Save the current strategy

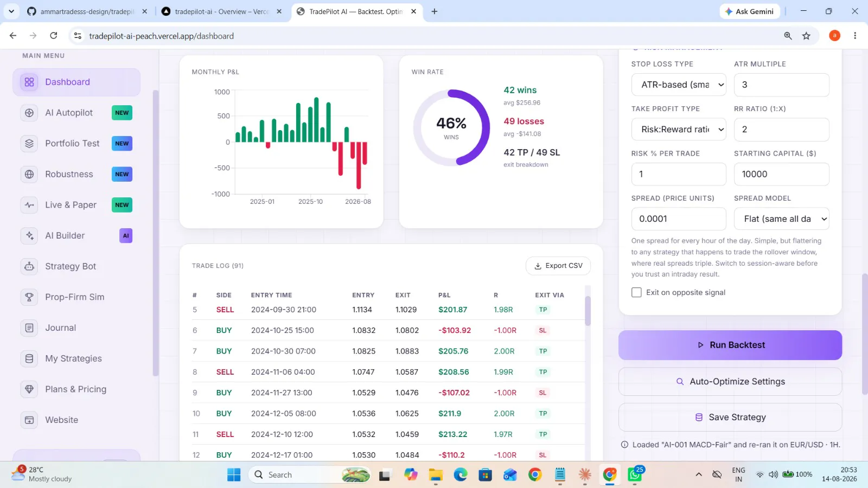click(730, 418)
